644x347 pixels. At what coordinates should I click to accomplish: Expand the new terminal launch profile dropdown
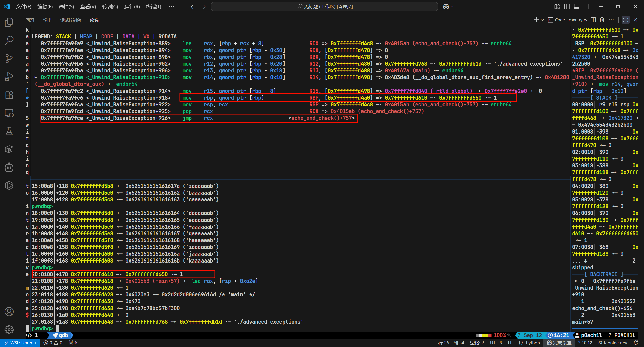point(542,20)
